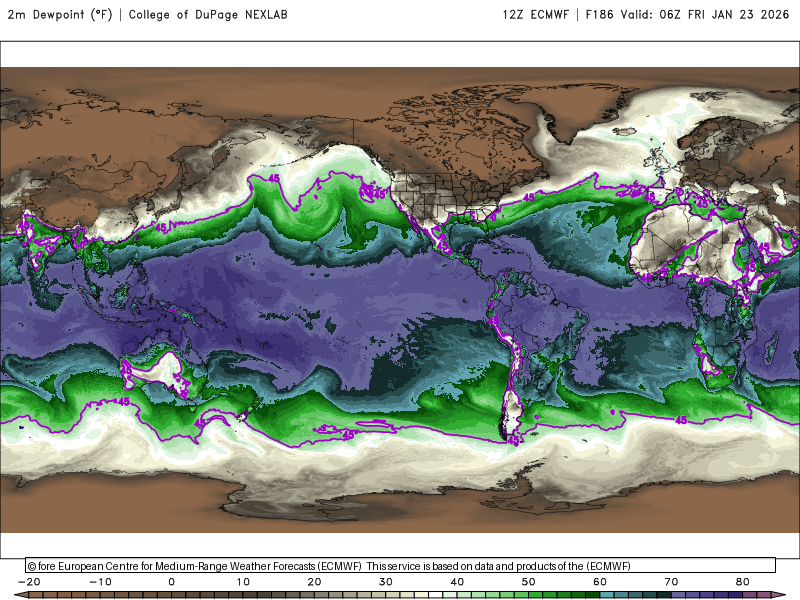Select the 80 label on the color scale
800x600 pixels.
743,582
